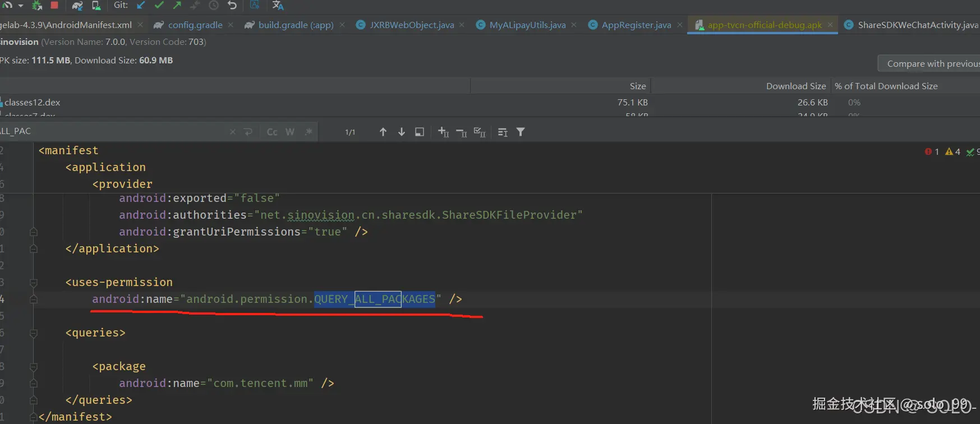This screenshot has width=980, height=424.
Task: Fold marker on QUERY_ALL_PACKAGES line
Action: tap(34, 299)
